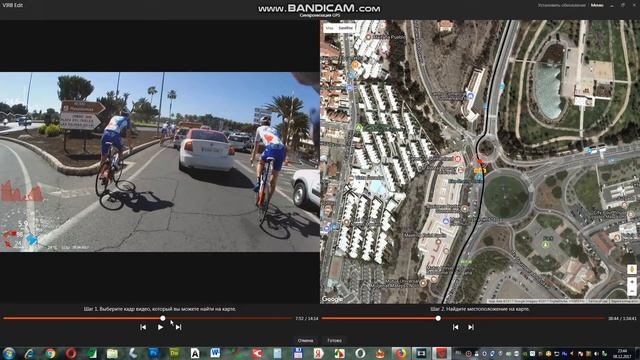Click Установить обновление link in title bar
This screenshot has height=360, width=640.
[562, 5]
